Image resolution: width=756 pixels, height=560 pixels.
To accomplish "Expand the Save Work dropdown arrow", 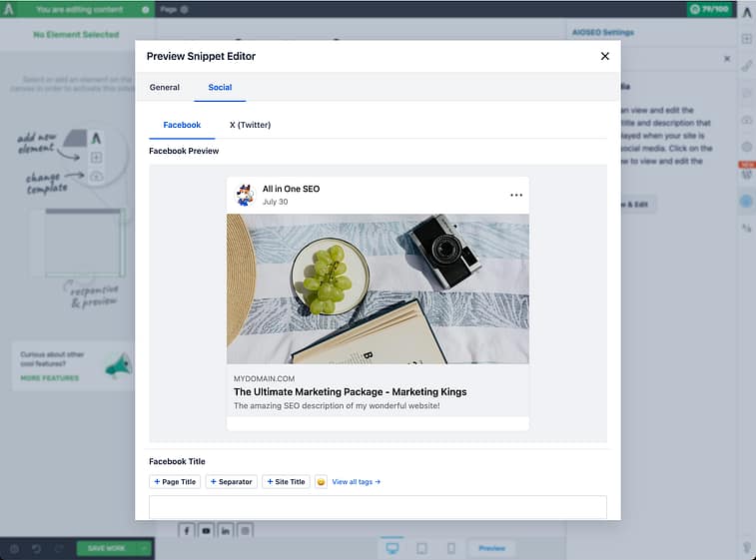I will (145, 548).
